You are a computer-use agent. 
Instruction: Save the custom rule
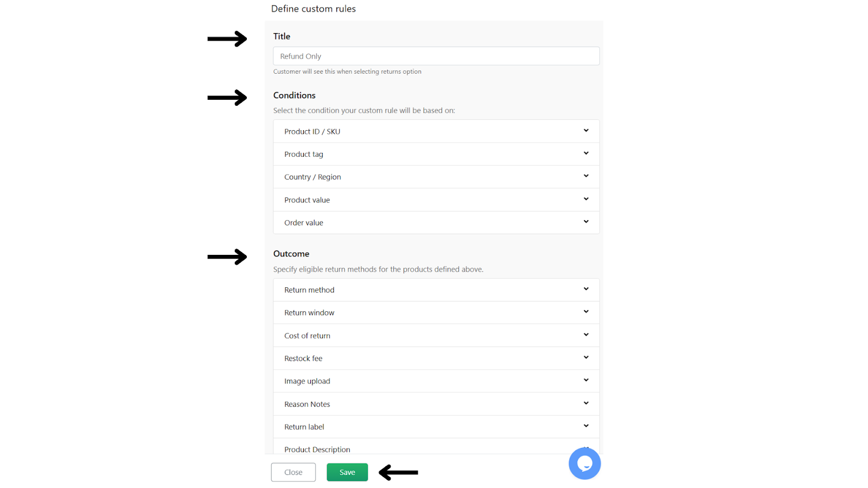pos(347,472)
